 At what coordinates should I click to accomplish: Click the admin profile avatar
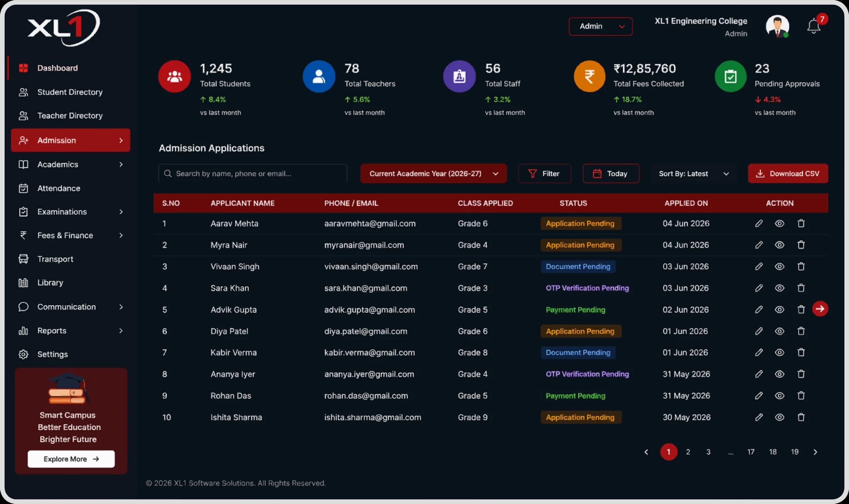tap(777, 27)
